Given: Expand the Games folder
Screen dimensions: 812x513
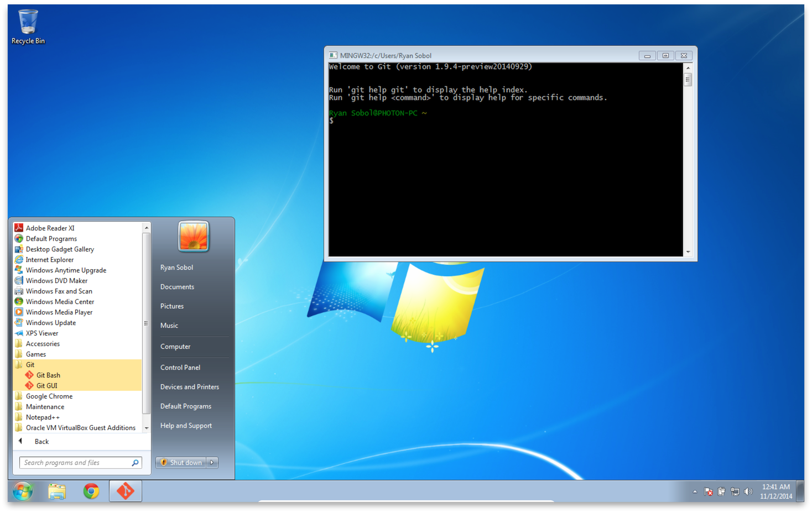Looking at the screenshot, I should 77,354.
